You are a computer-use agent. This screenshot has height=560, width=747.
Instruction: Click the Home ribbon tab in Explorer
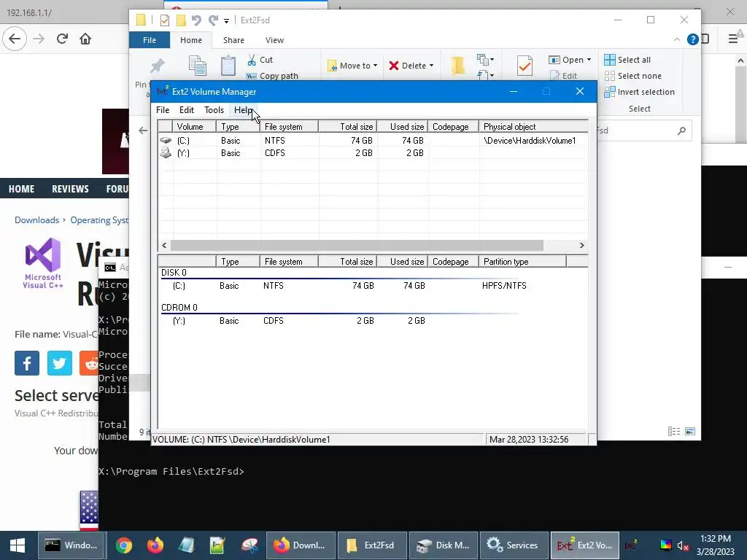click(191, 40)
